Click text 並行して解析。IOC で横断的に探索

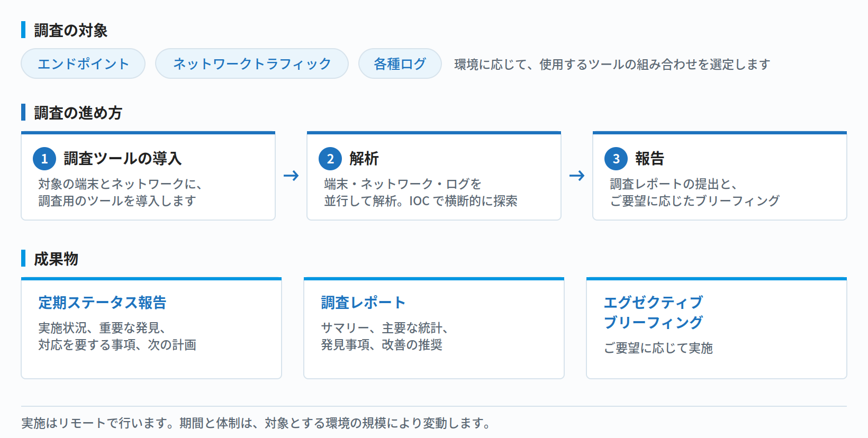pos(421,201)
